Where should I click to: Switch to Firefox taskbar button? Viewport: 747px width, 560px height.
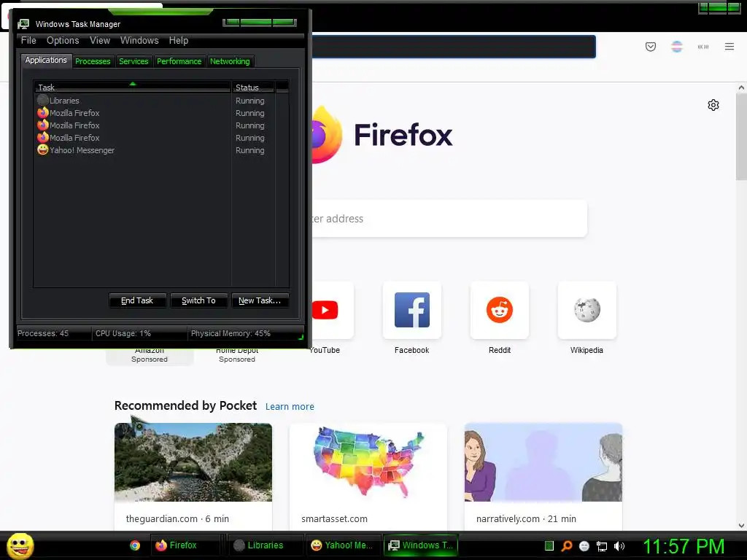pos(186,545)
